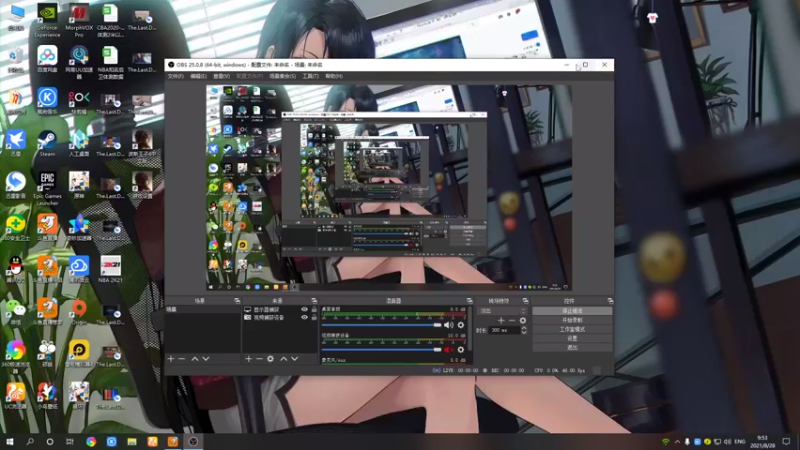Open 设置 from the controls panel
Viewport: 800px width, 450px height.
tap(572, 338)
